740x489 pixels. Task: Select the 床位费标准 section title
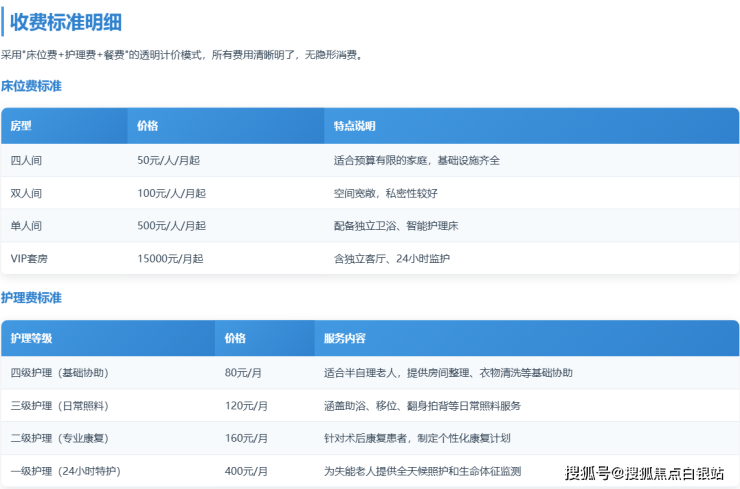point(31,86)
